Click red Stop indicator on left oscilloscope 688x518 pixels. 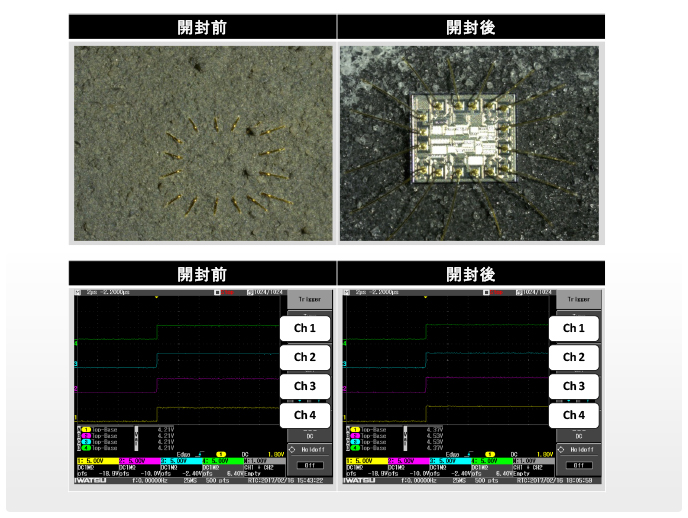[x=227, y=292]
